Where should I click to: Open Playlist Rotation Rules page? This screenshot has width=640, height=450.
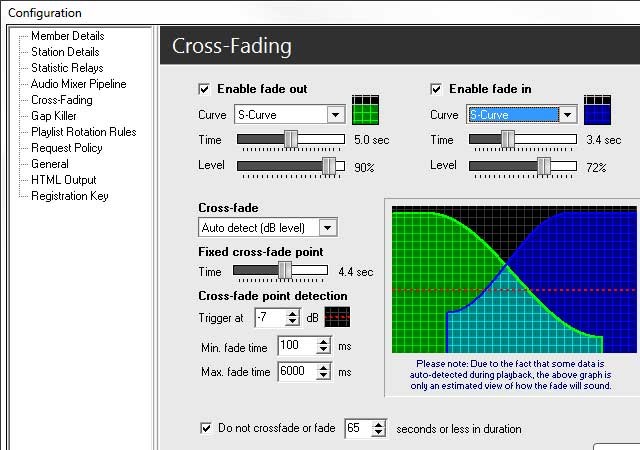[x=83, y=132]
